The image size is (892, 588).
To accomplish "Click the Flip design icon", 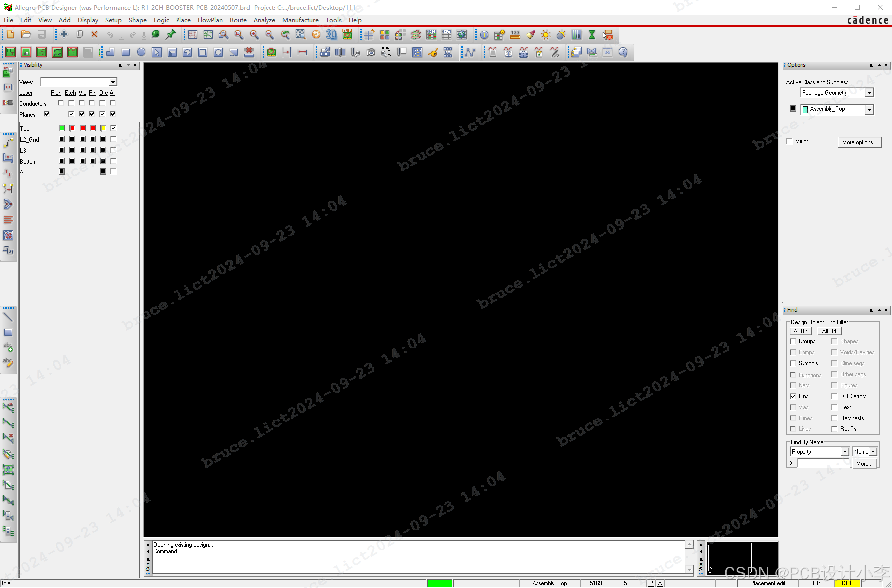I will (x=347, y=34).
